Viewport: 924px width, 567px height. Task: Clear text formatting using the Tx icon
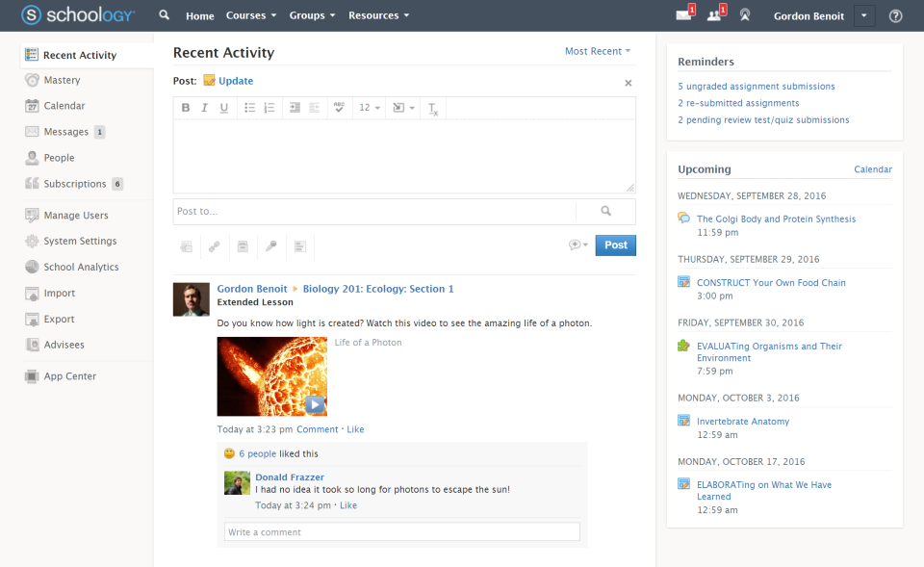[432, 108]
